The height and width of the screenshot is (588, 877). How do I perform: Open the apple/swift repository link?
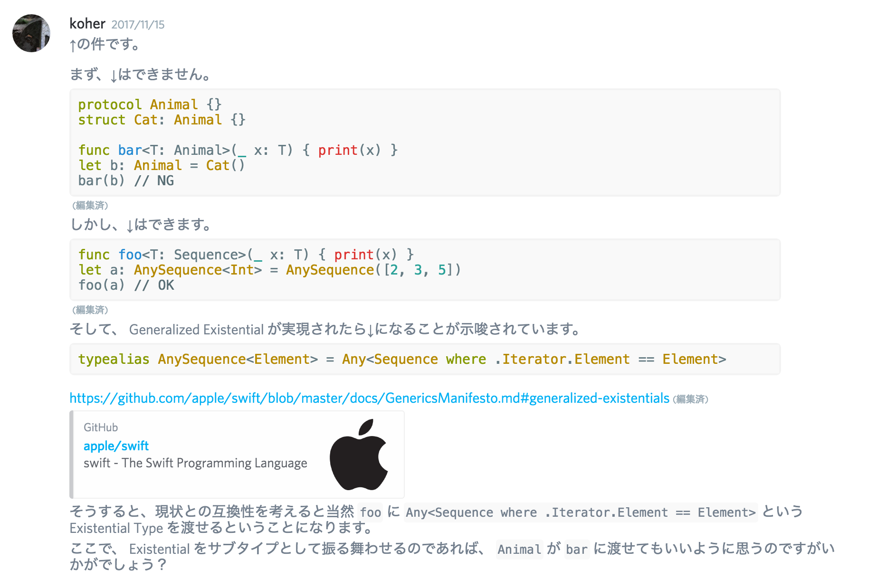(115, 446)
